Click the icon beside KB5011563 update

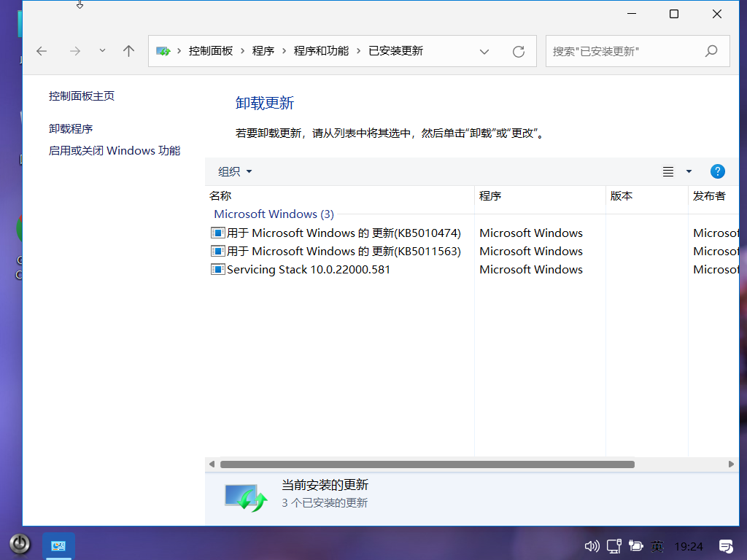click(x=217, y=251)
